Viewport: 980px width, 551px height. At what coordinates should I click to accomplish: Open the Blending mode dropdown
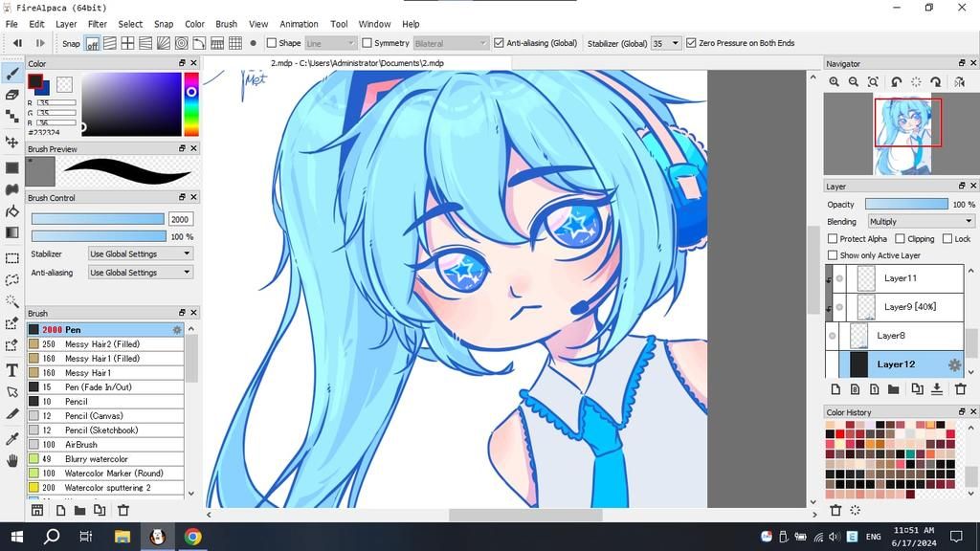[921, 221]
